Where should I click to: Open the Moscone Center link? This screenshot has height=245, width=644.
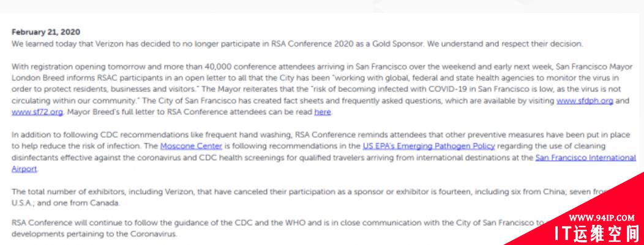tap(191, 146)
